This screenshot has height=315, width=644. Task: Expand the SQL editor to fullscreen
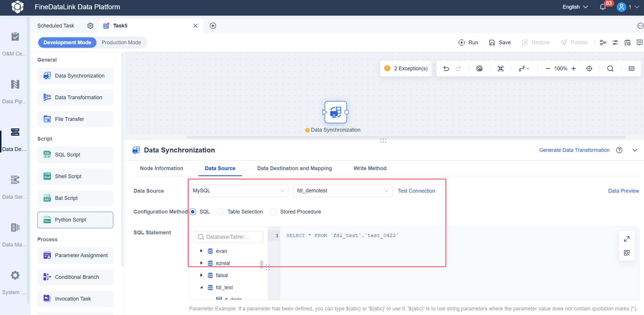pos(627,239)
